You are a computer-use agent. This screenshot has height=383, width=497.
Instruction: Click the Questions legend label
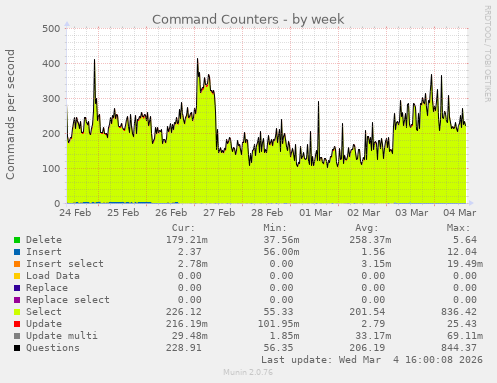tap(53, 348)
